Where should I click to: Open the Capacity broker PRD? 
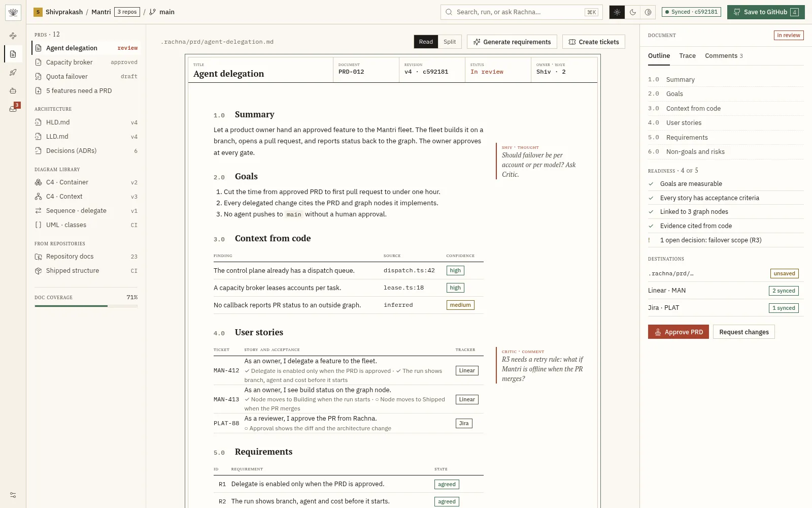tap(86, 62)
